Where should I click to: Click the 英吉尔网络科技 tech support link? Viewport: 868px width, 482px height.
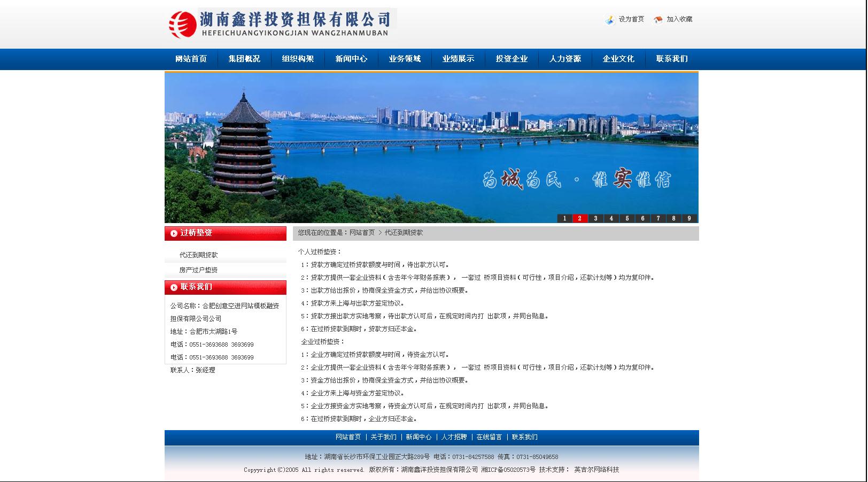click(596, 470)
